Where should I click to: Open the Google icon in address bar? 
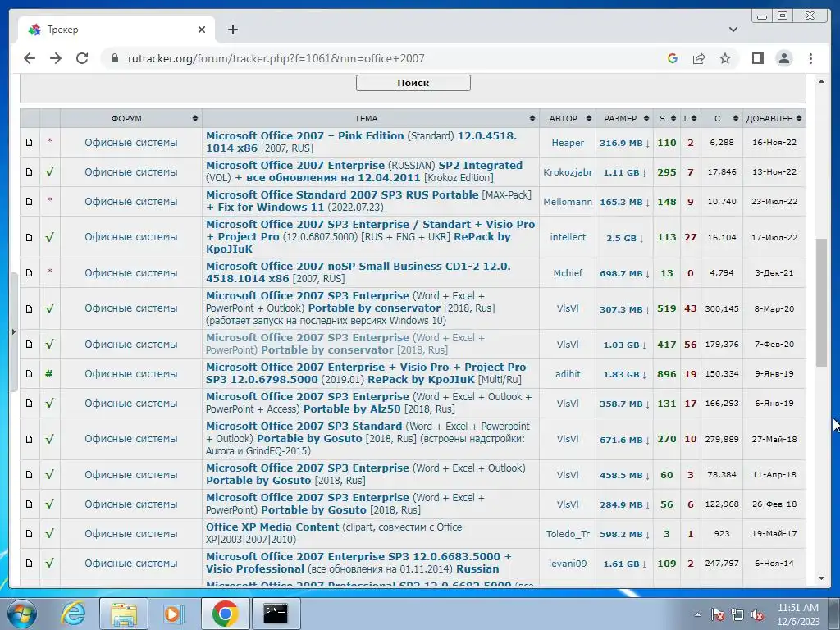click(x=673, y=58)
